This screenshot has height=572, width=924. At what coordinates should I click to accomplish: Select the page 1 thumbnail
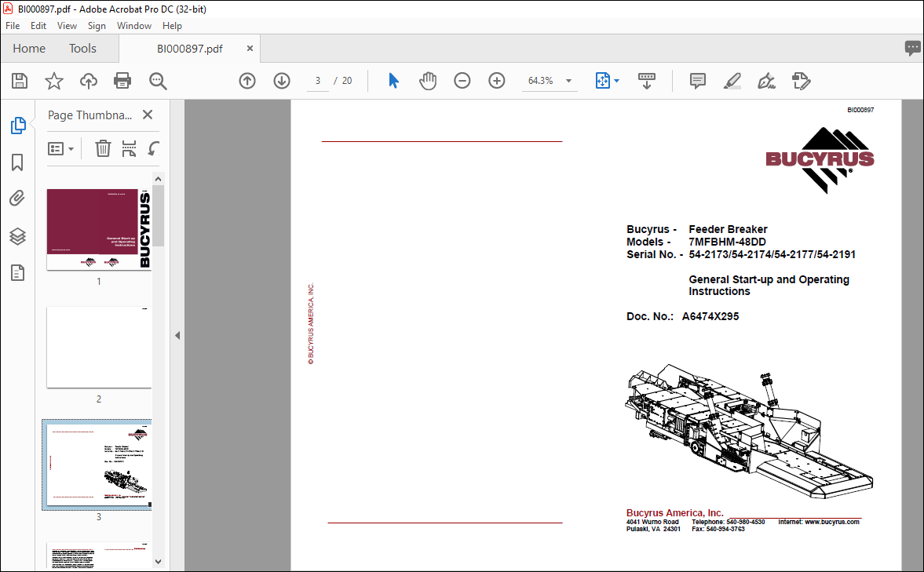click(99, 229)
